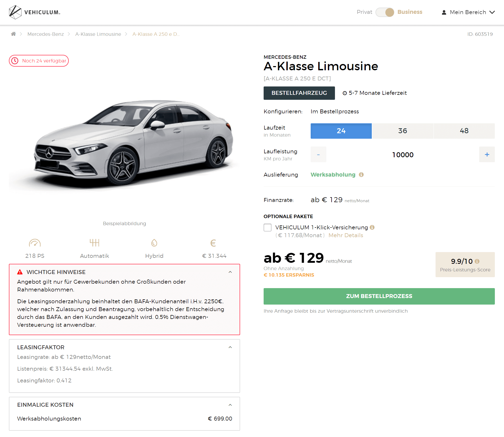This screenshot has height=437, width=504.
Task: Click the Bestellfahrzeug badge
Action: coord(299,93)
